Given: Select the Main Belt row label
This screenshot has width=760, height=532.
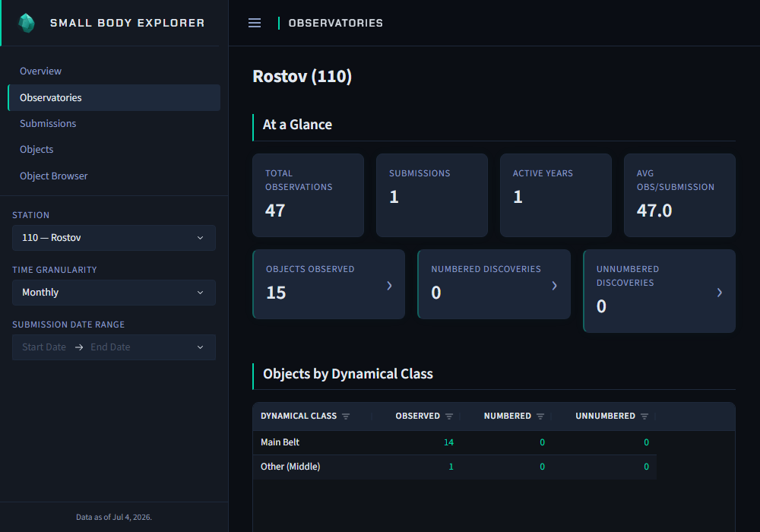Looking at the screenshot, I should click(280, 442).
